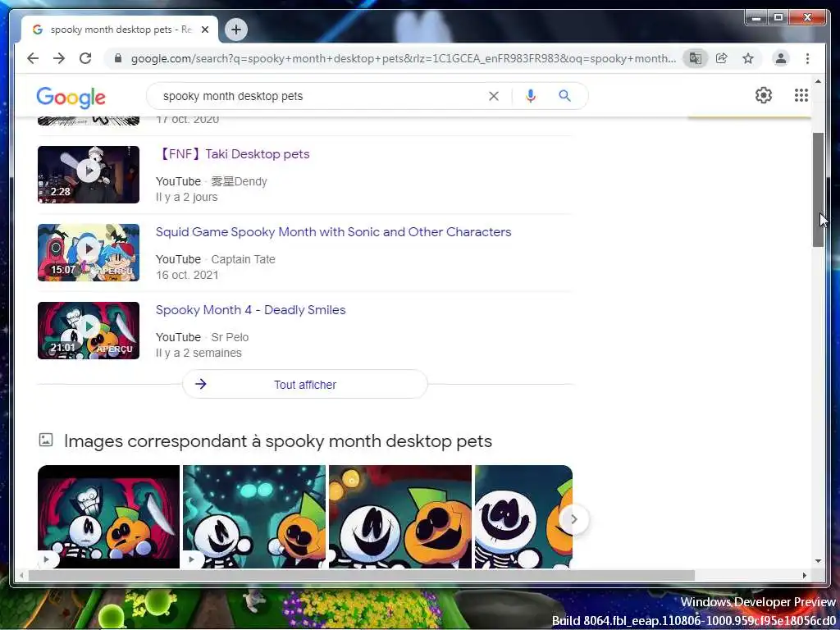The image size is (840, 630).
Task: Close the spooky month desktop pets tab
Action: [x=204, y=30]
